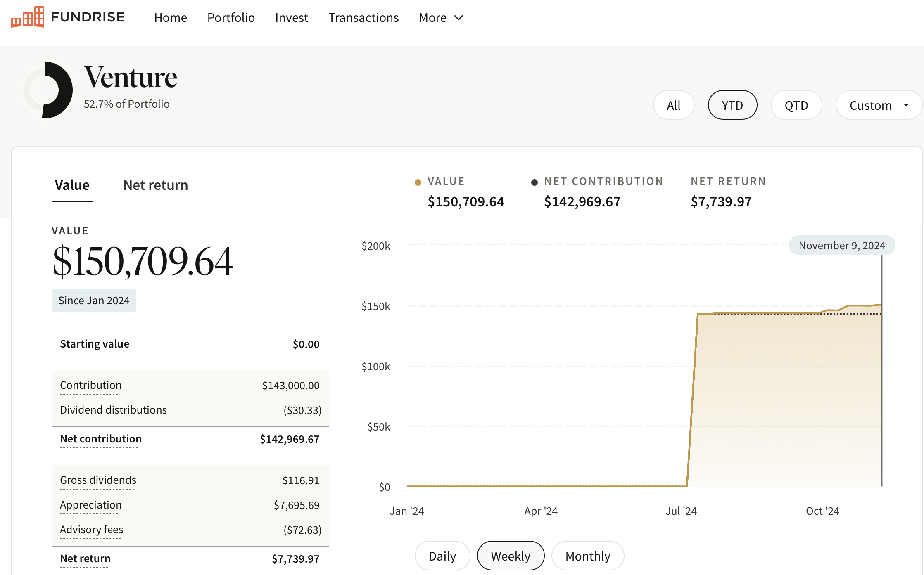This screenshot has width=924, height=575.
Task: Click the $200k axis label
Action: tap(376, 246)
